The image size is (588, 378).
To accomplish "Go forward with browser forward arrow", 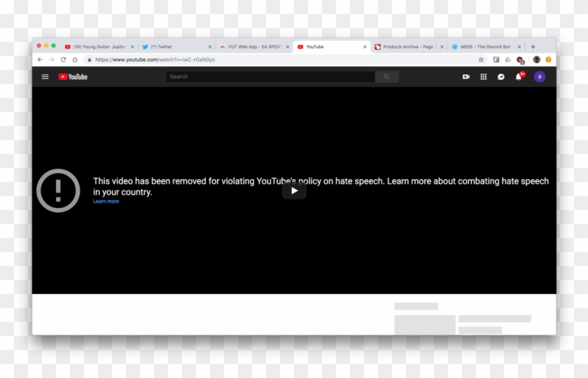I will (52, 59).
